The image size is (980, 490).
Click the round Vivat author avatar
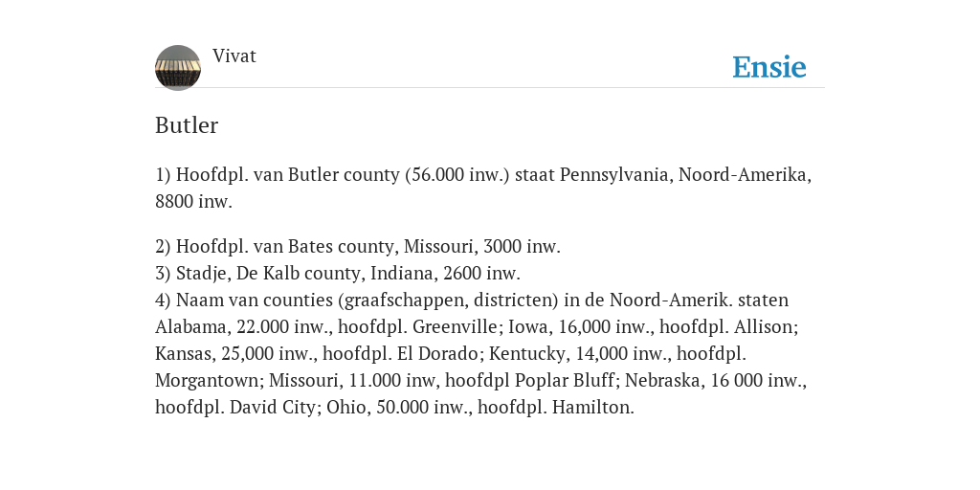point(178,68)
